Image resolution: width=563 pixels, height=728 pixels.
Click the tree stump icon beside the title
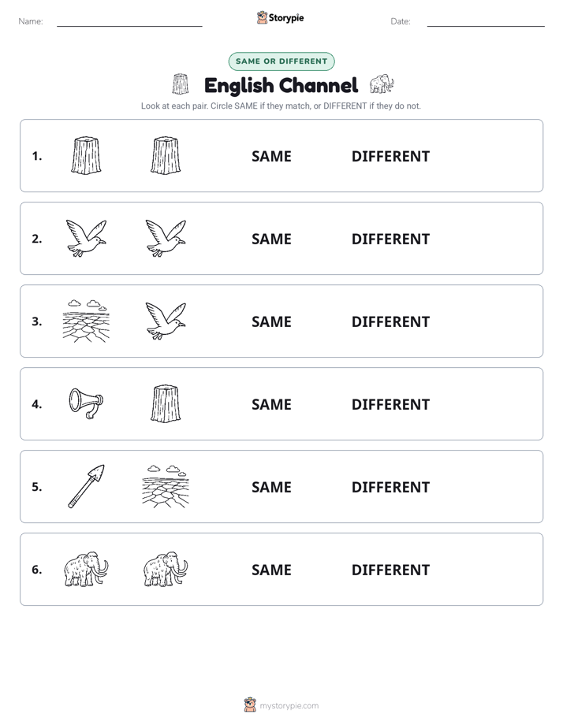point(181,84)
